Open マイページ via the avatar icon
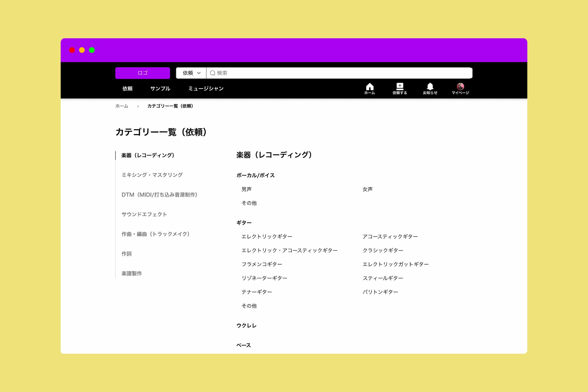 [x=460, y=87]
